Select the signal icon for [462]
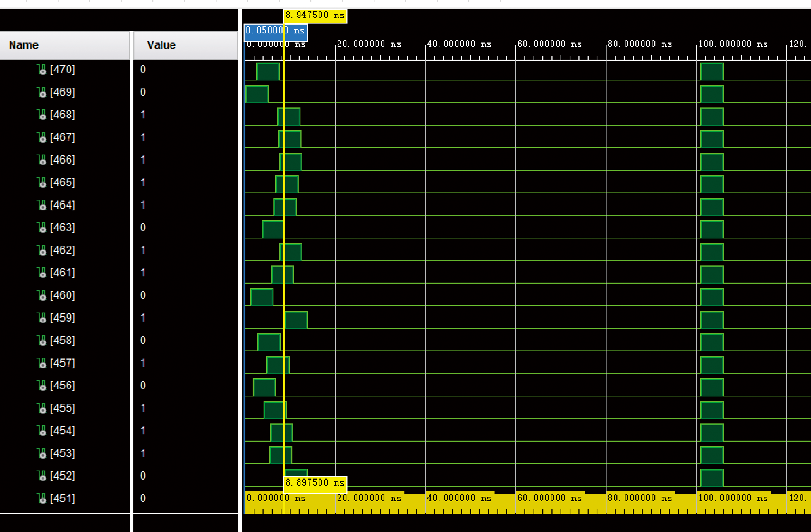The width and height of the screenshot is (811, 532). (42, 250)
